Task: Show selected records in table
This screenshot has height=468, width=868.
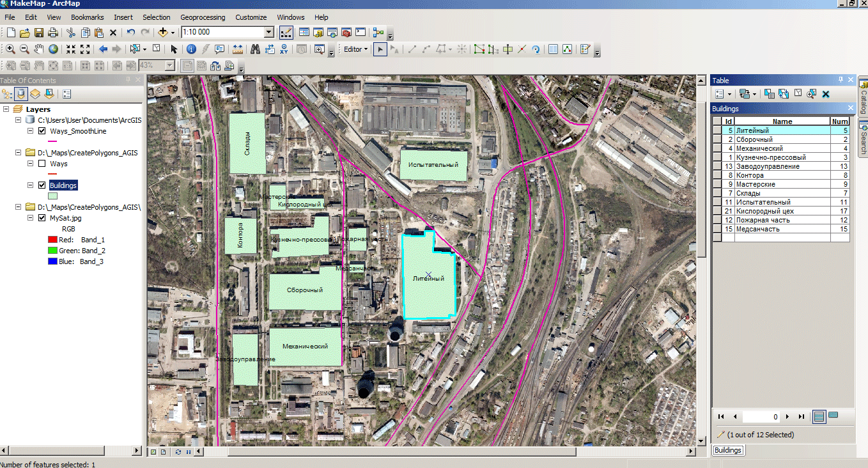Action: [833, 416]
